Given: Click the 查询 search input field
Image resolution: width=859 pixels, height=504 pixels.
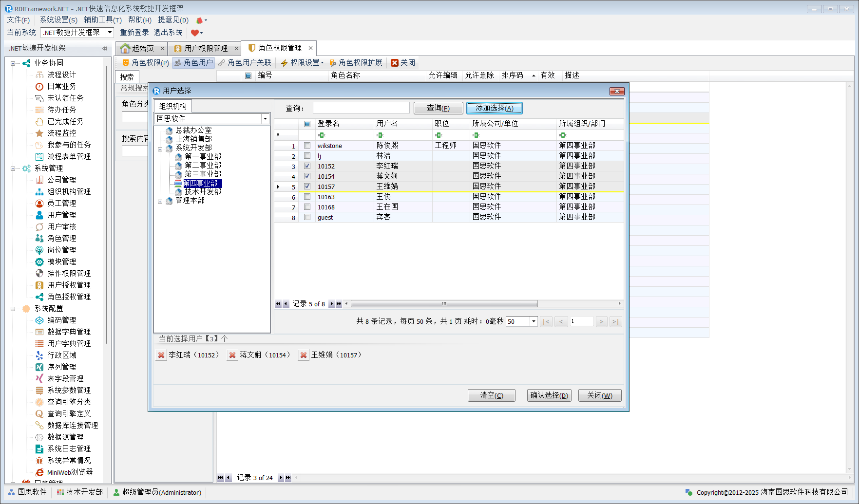Looking at the screenshot, I should [361, 108].
